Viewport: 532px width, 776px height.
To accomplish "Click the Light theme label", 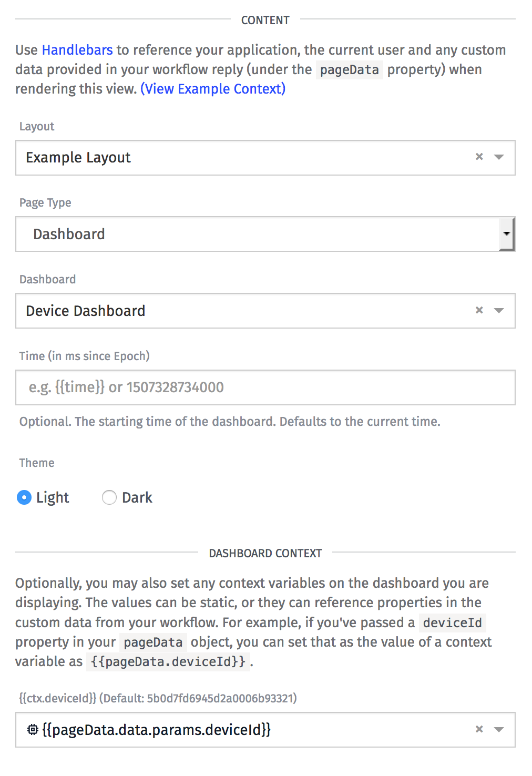I will tap(53, 497).
